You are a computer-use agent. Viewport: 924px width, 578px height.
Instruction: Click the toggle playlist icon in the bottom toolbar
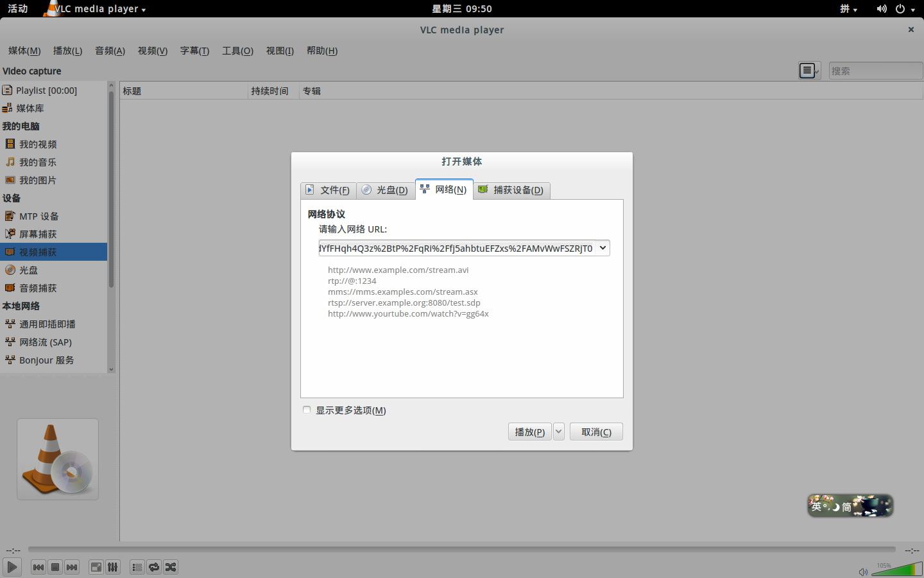coord(137,567)
